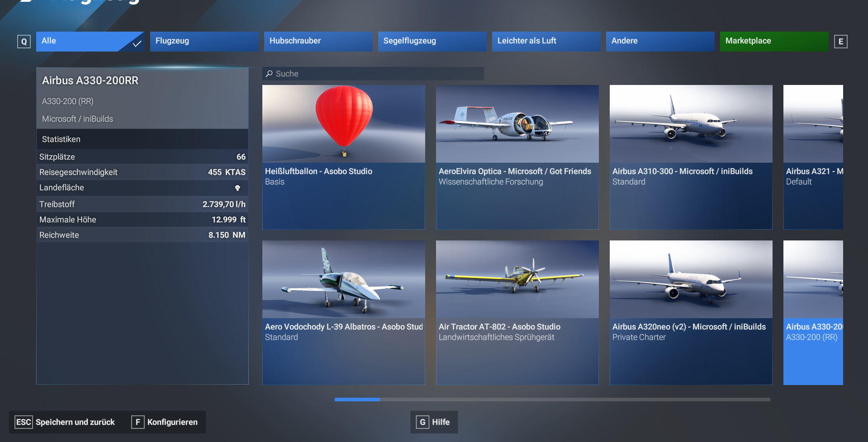
Task: Click the Konfigurieren button
Action: click(165, 422)
